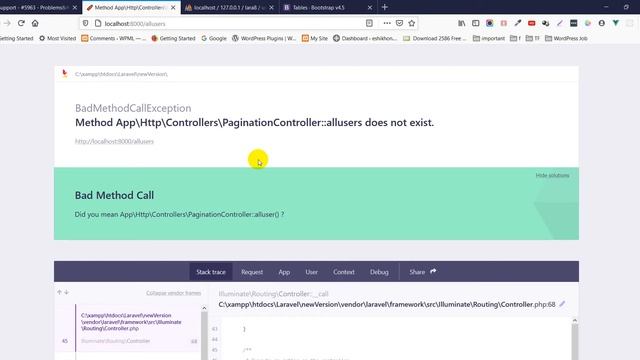
Task: Open WordPress Plugins bookmark
Action: (264, 38)
